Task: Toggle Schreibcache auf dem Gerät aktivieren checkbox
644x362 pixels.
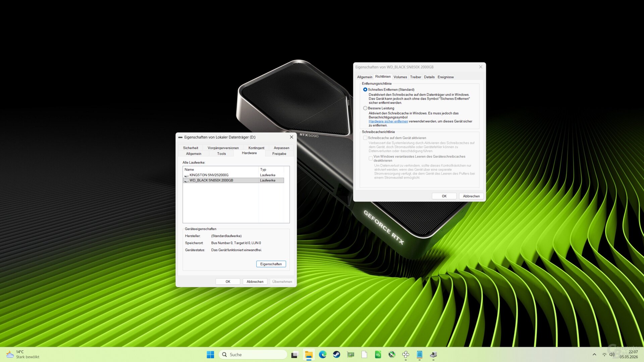Action: pos(365,138)
